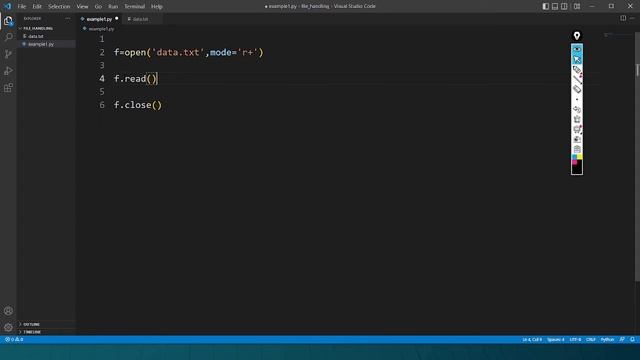Pick the cyan color swatch
Viewport: 640px width, 360px height.
(574, 157)
